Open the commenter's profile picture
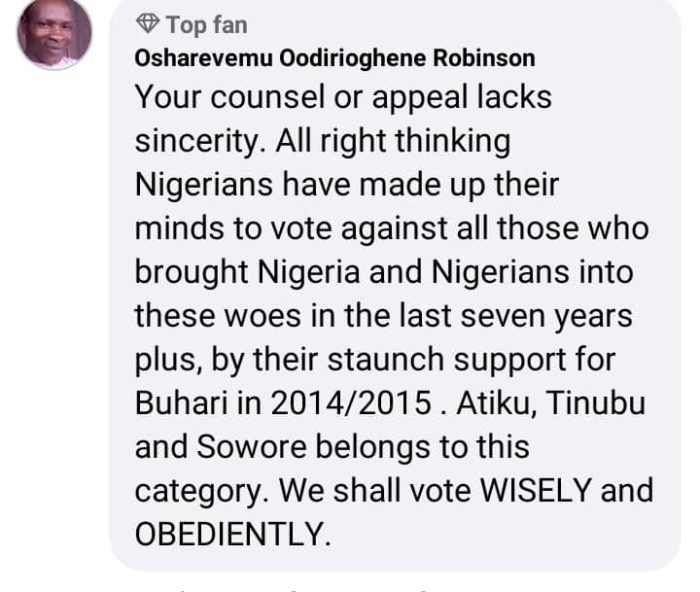This screenshot has height=592, width=700. (54, 35)
